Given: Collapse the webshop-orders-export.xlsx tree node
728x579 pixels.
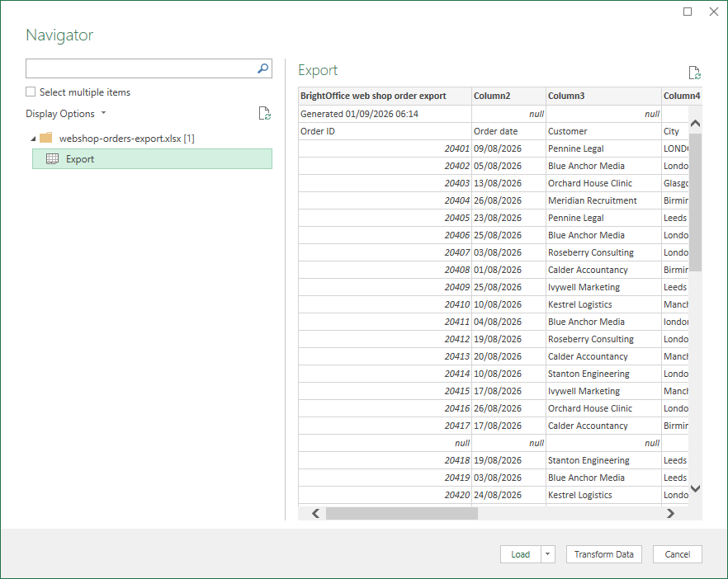Looking at the screenshot, I should pos(33,139).
